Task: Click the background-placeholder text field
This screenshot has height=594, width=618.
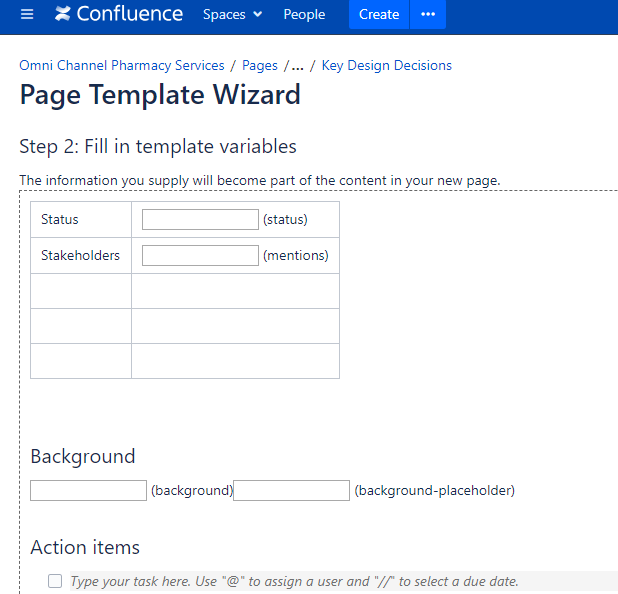Action: 291,490
